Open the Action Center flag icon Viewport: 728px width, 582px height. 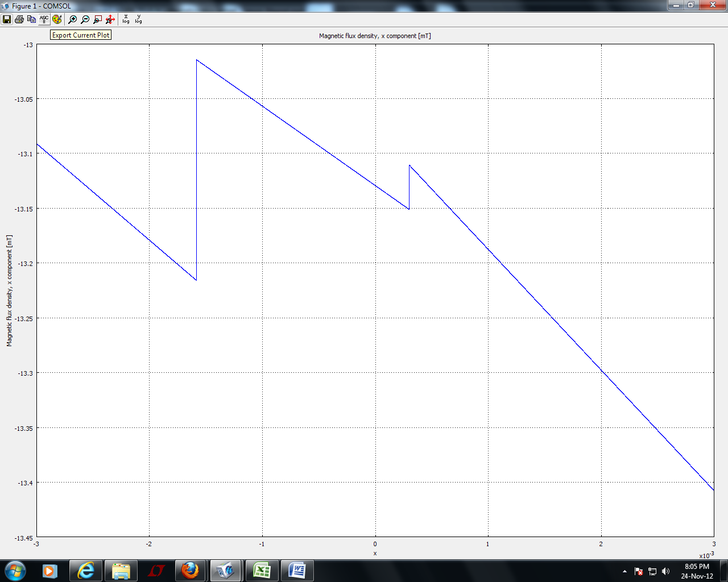(x=639, y=571)
